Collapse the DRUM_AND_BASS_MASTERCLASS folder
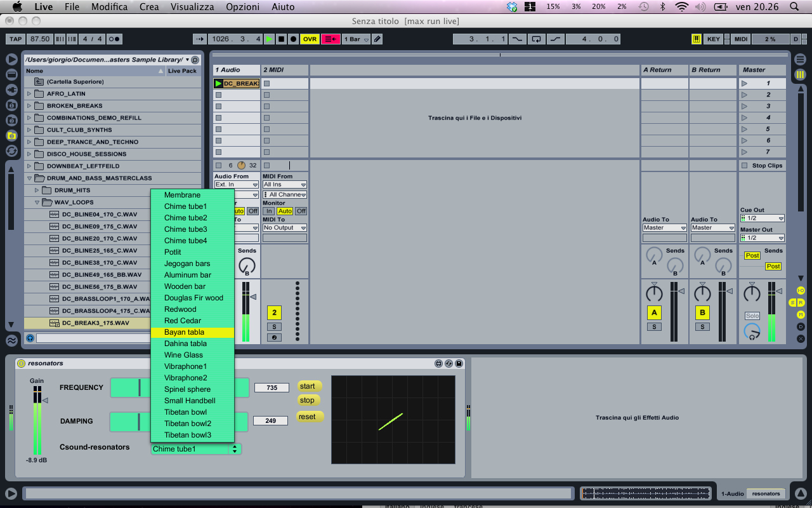 point(29,178)
